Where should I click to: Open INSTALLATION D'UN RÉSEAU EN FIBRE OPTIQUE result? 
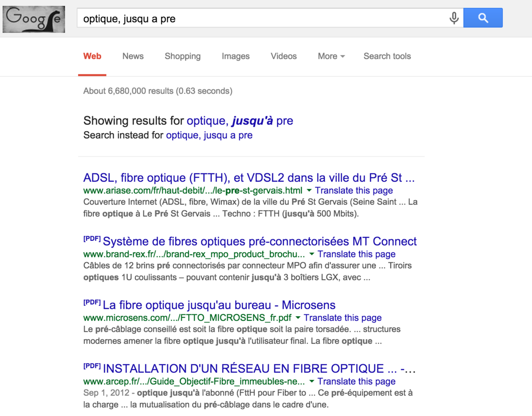pyautogui.click(x=259, y=368)
